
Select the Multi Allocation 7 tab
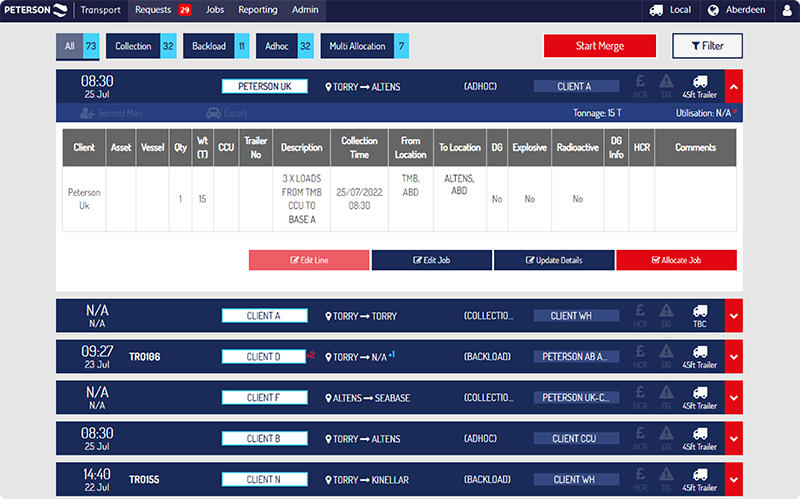point(365,46)
